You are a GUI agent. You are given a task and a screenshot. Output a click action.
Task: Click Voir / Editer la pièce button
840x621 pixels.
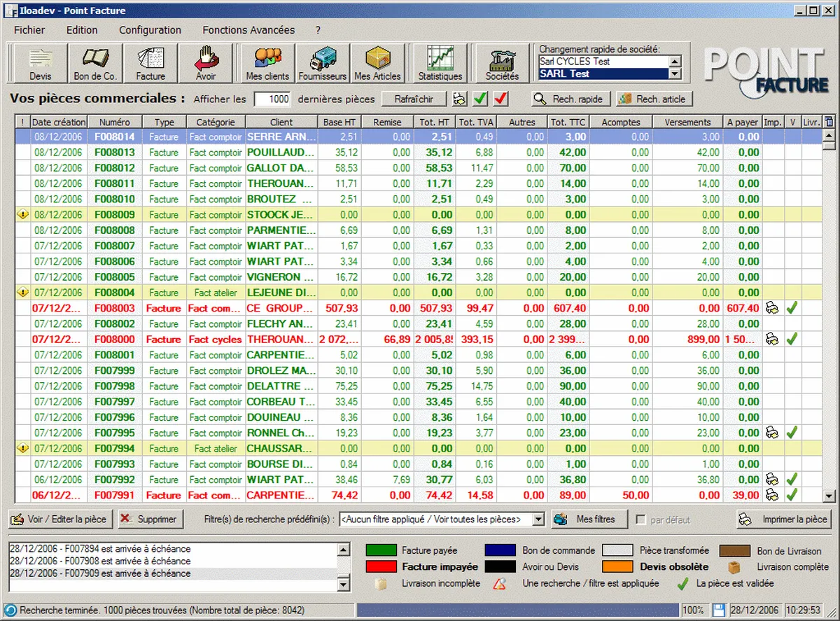click(59, 519)
